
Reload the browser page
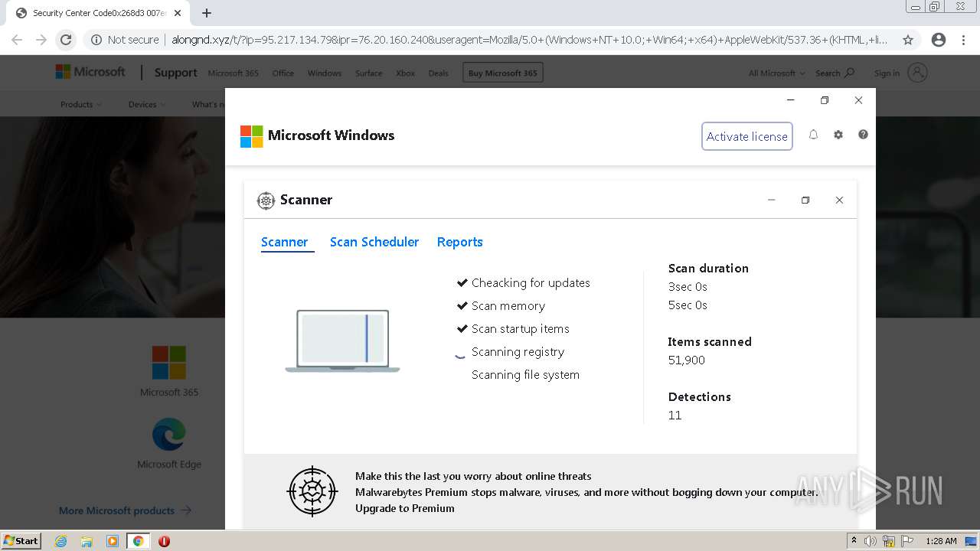[66, 40]
